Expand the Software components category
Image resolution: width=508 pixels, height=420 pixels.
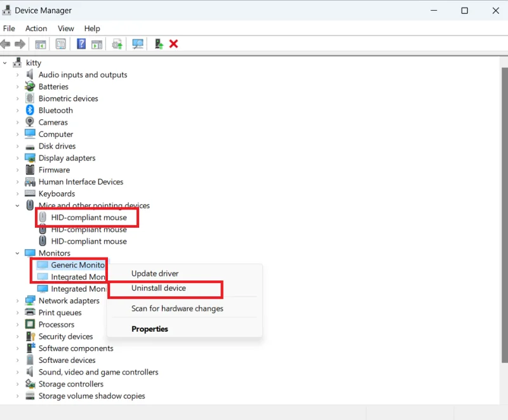(x=18, y=348)
